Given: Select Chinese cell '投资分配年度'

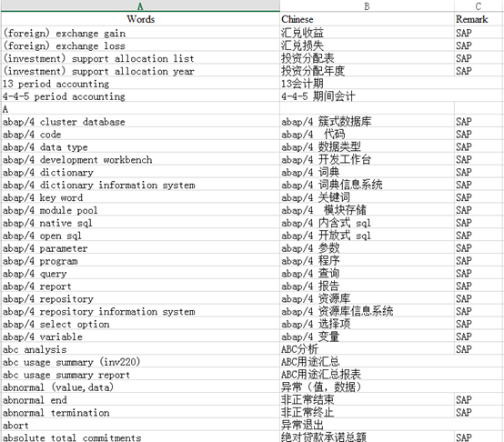Looking at the screenshot, I should [x=367, y=71].
